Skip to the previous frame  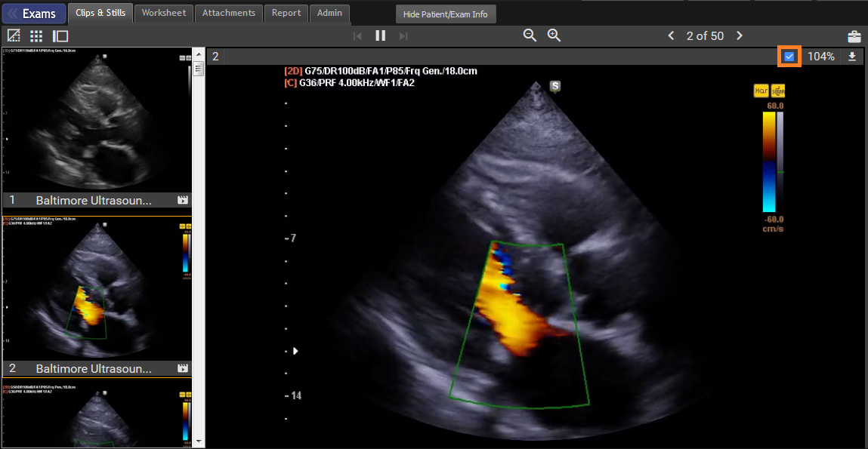[x=358, y=35]
